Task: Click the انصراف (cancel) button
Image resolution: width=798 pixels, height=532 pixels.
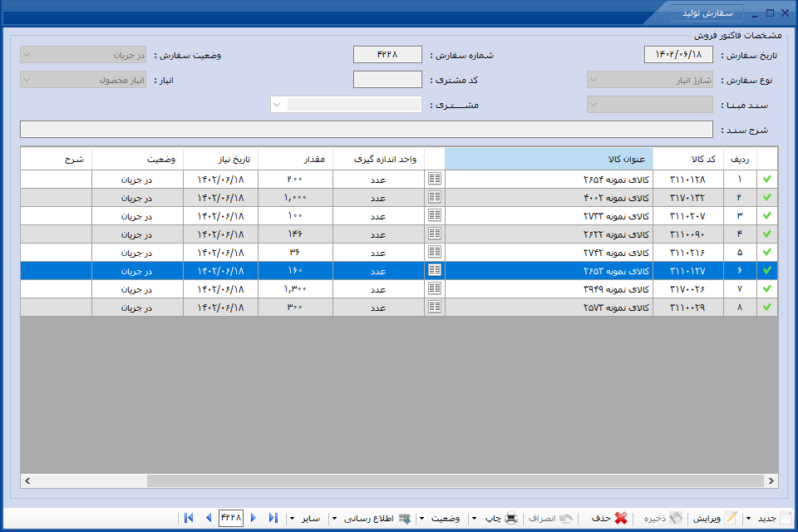Action: pyautogui.click(x=550, y=518)
